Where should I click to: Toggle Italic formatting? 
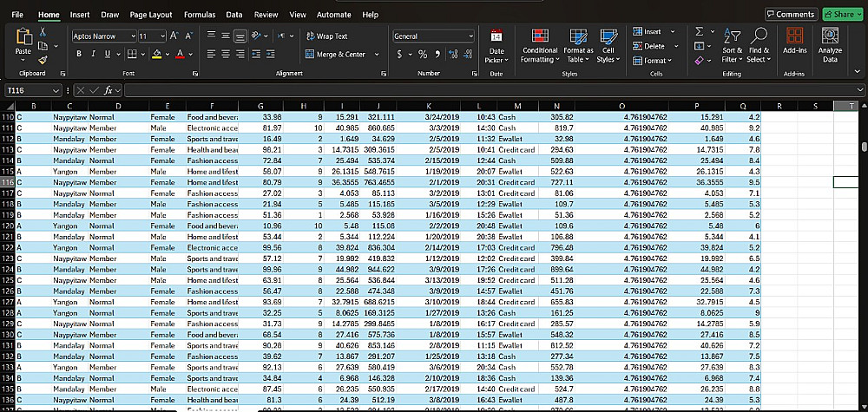93,55
